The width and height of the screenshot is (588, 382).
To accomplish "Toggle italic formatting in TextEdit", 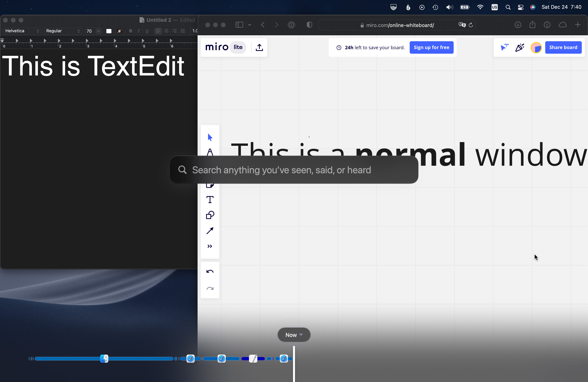I will 139,31.
